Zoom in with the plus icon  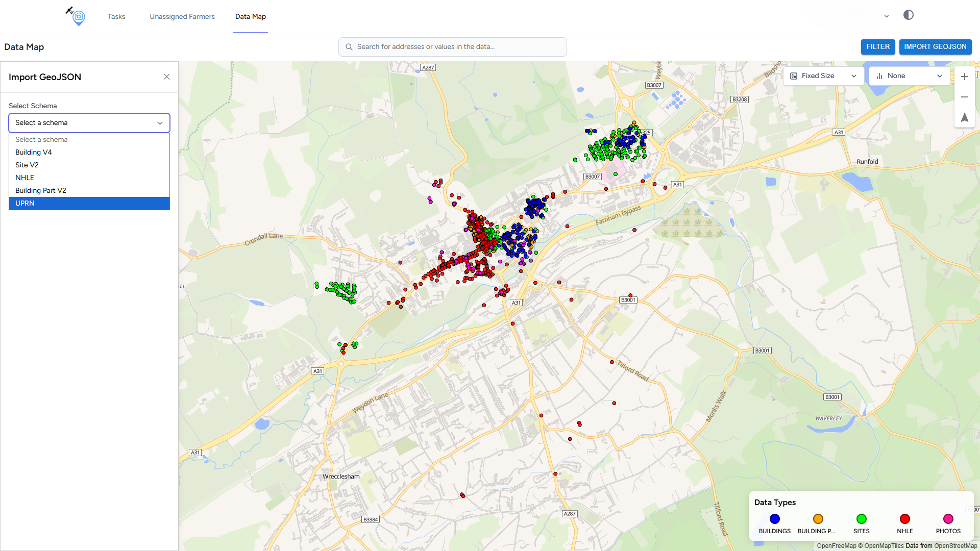coord(964,77)
